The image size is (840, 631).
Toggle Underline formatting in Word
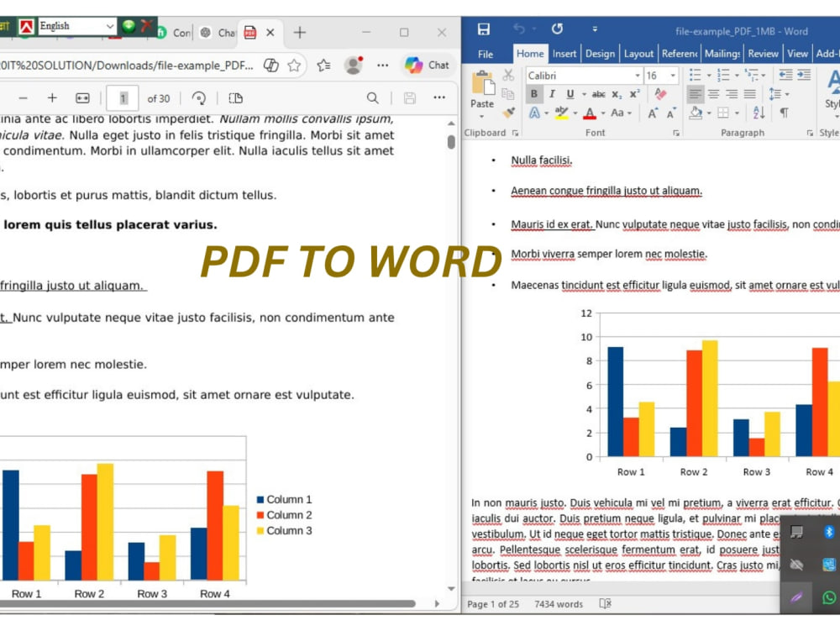click(570, 94)
